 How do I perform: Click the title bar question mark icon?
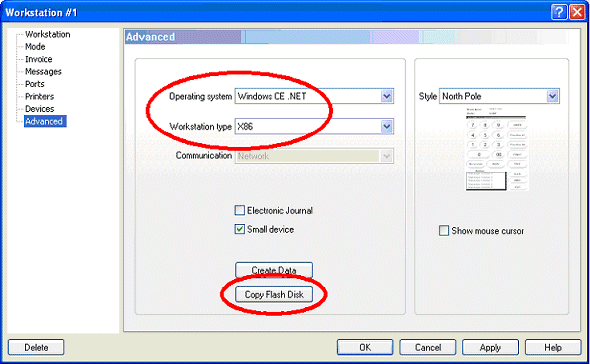tap(559, 12)
